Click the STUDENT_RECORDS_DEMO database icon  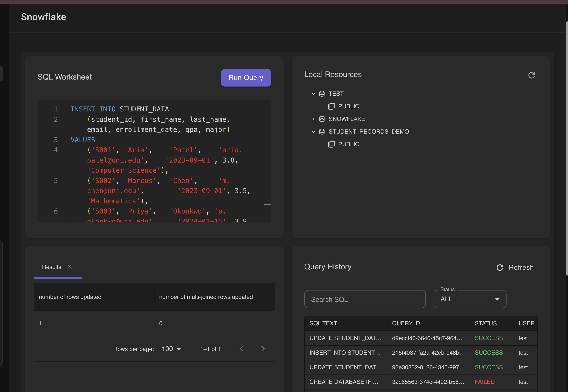pos(322,132)
